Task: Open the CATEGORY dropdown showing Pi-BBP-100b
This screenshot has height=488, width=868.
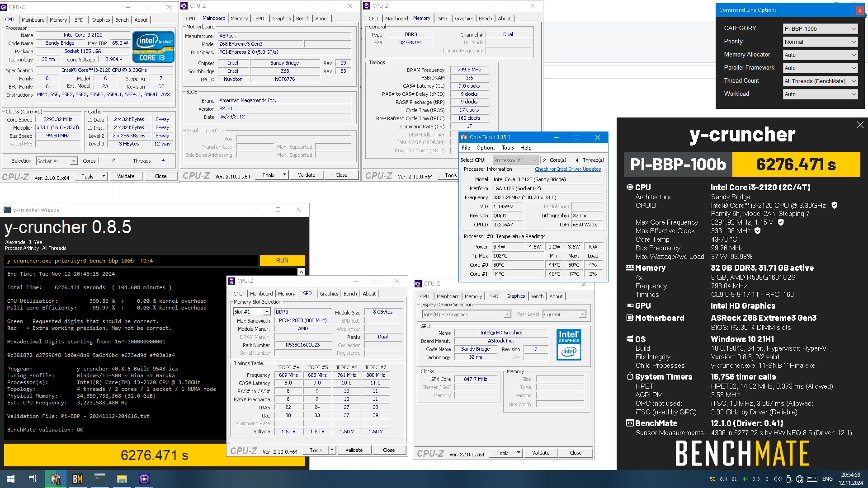Action: pos(820,28)
